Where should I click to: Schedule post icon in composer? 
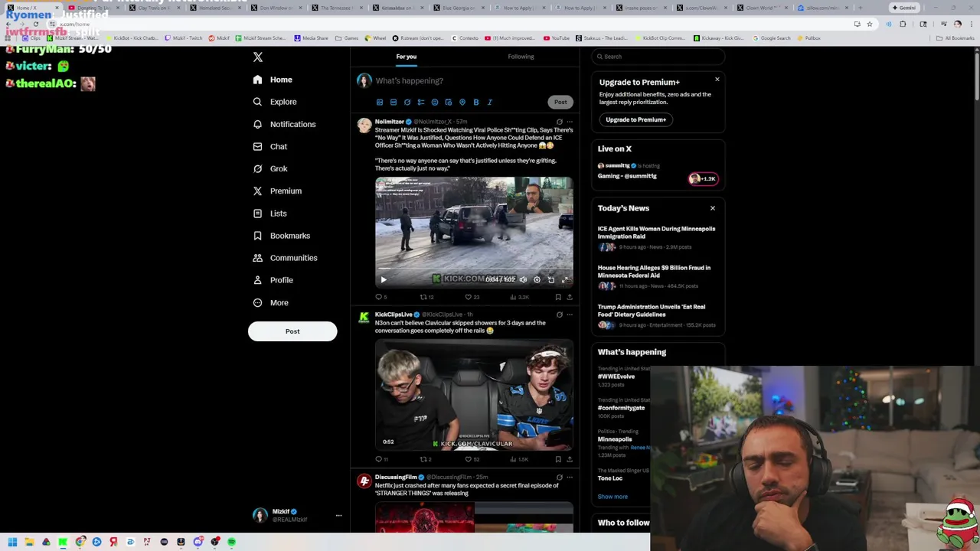pos(449,103)
